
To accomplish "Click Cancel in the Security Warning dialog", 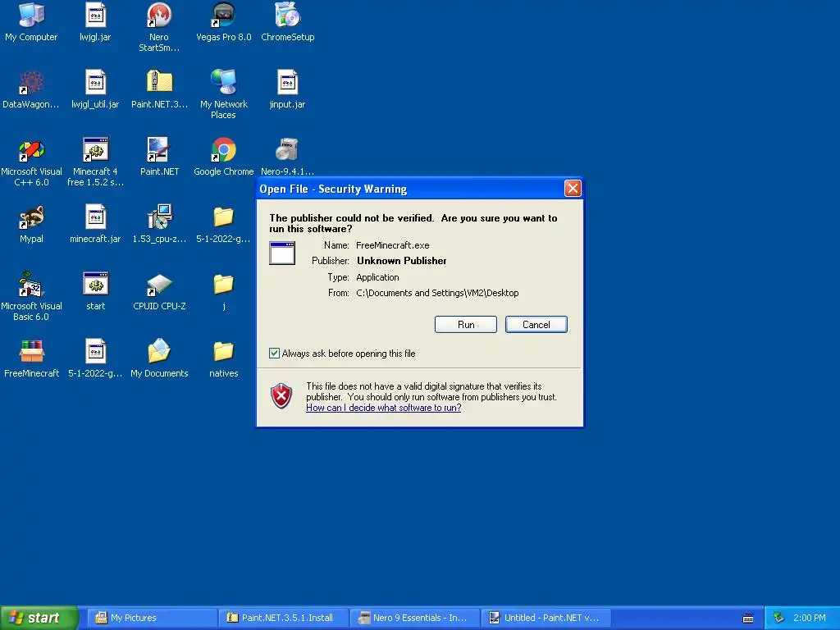I will point(536,325).
